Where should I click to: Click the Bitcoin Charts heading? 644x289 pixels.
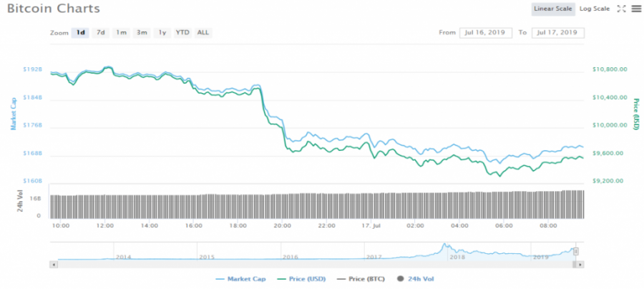pyautogui.click(x=54, y=8)
